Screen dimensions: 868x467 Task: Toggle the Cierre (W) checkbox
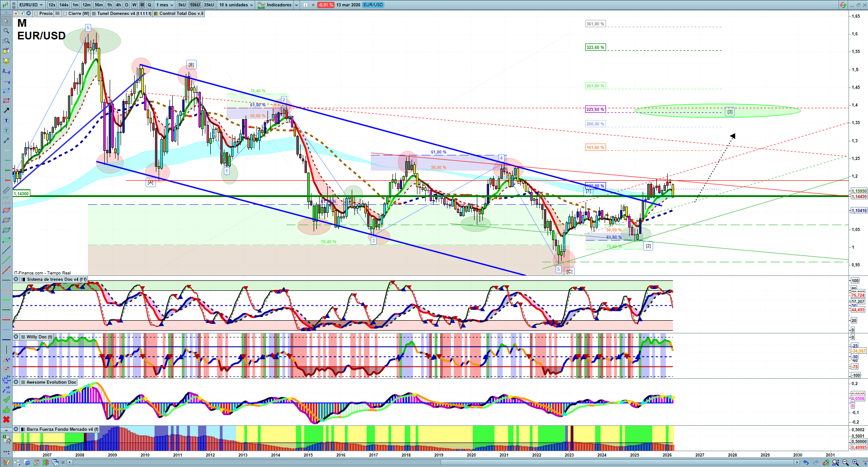(x=65, y=14)
